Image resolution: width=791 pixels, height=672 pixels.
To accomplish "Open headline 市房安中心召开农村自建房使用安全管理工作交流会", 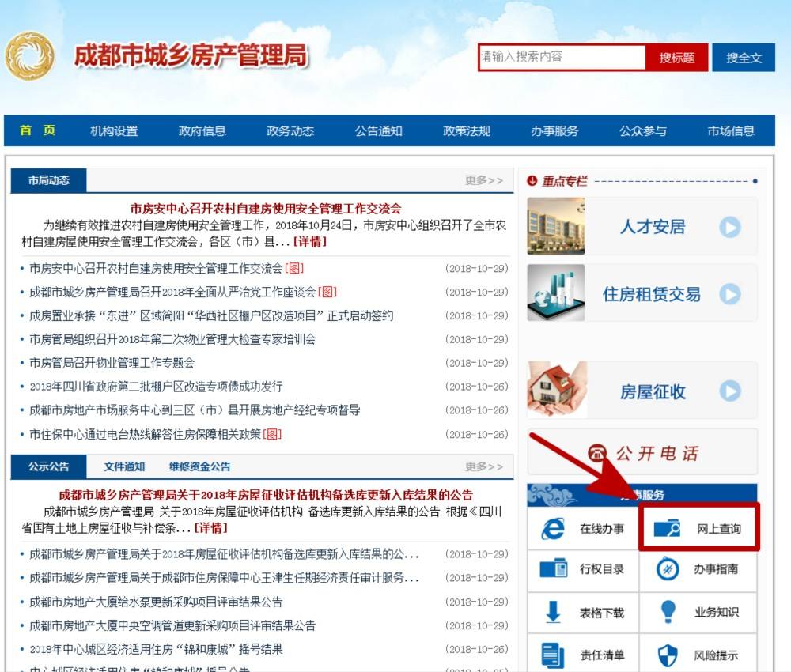I will [x=266, y=208].
